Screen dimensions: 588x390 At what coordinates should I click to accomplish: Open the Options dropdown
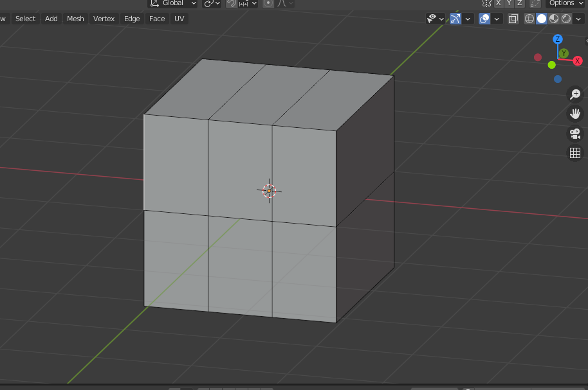566,3
